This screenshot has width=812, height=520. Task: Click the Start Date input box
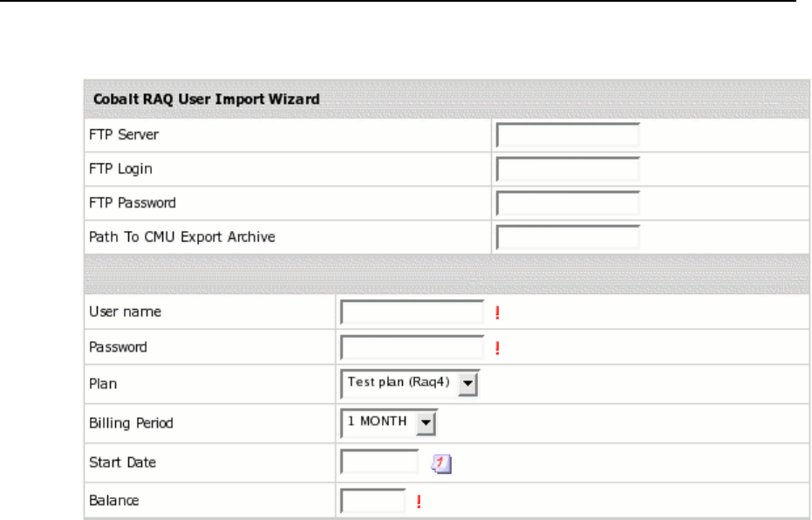coord(379,462)
